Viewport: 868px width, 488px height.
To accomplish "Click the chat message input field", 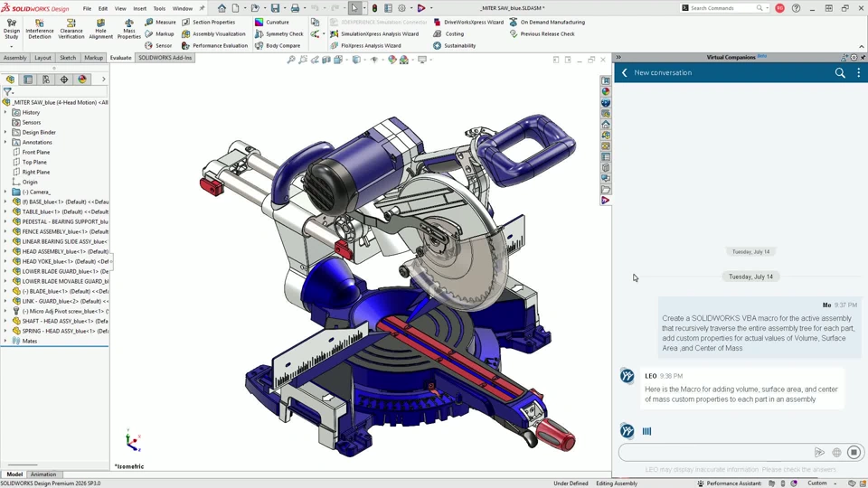I will [x=715, y=453].
